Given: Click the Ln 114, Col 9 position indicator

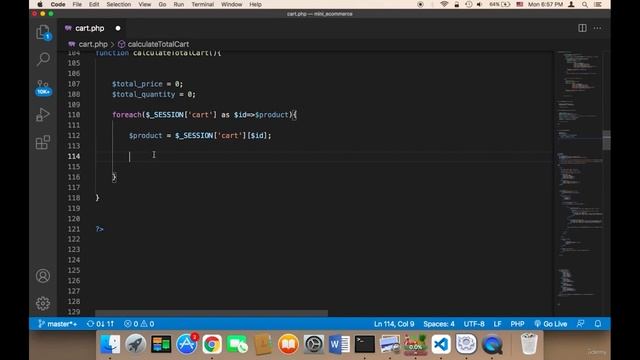Looking at the screenshot, I should point(394,324).
